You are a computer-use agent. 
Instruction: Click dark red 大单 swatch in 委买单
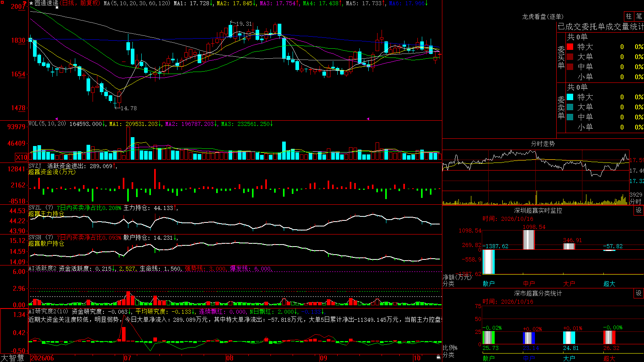pos(570,57)
